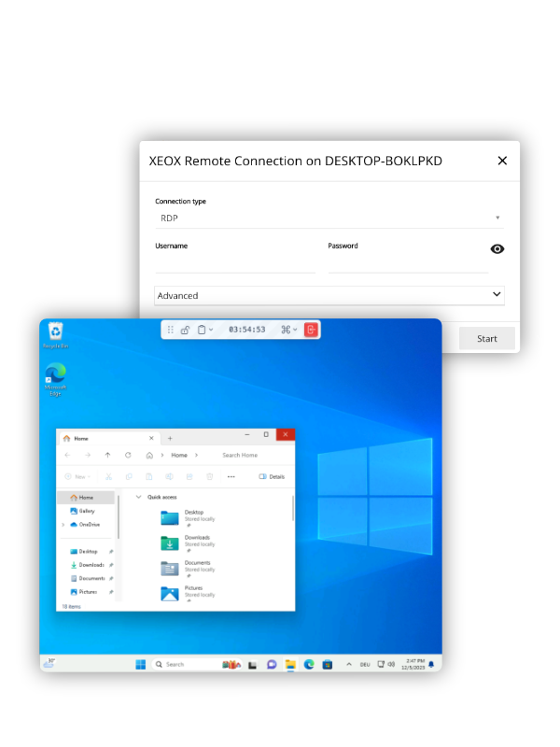Click the navigation pane scrollbar
This screenshot has height=747, width=560.
click(119, 517)
